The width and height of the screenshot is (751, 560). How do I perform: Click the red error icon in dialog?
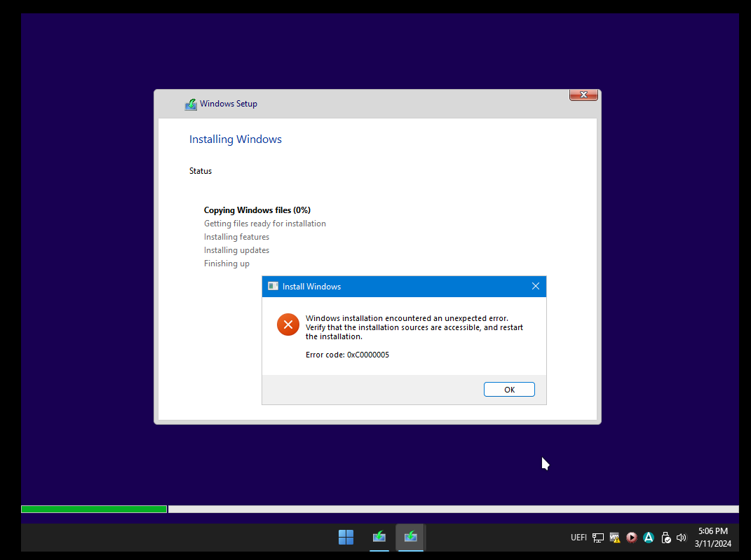coord(288,325)
